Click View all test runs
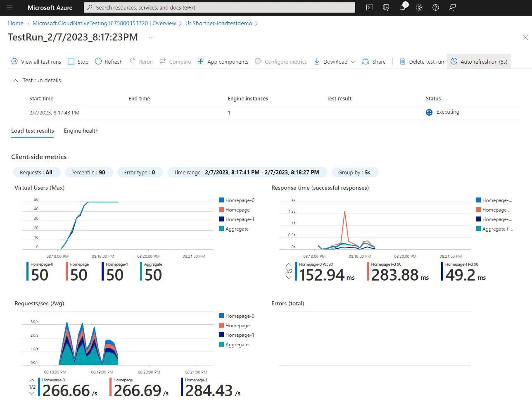This screenshot has height=414, width=532. tap(36, 62)
